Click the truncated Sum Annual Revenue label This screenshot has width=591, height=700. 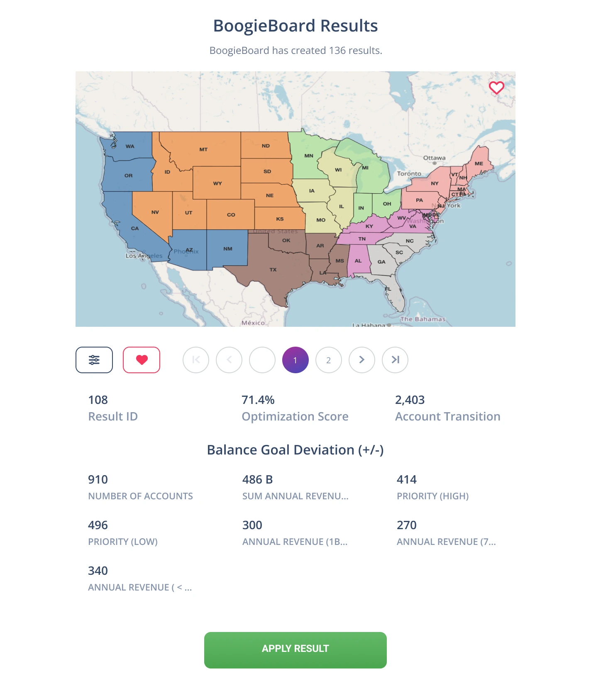tap(295, 496)
